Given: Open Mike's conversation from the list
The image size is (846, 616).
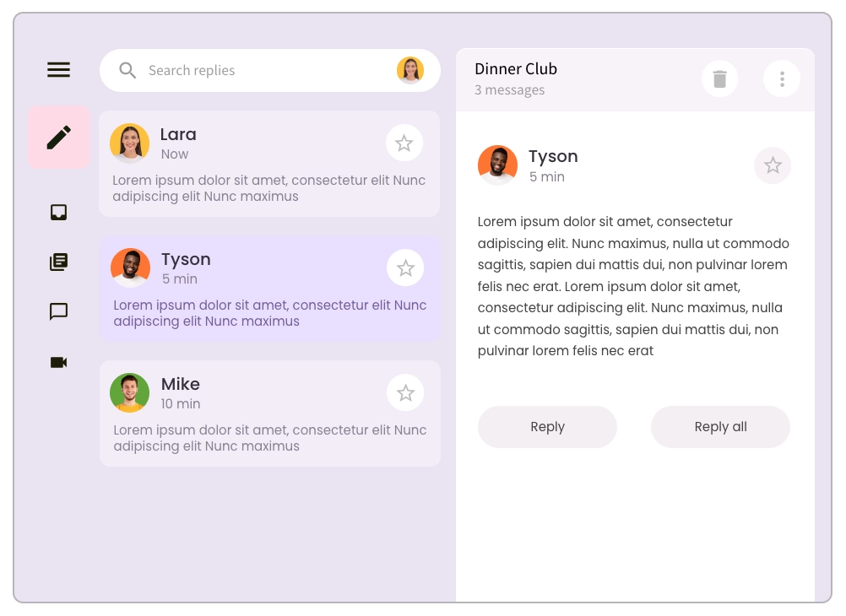Looking at the screenshot, I should (253, 413).
